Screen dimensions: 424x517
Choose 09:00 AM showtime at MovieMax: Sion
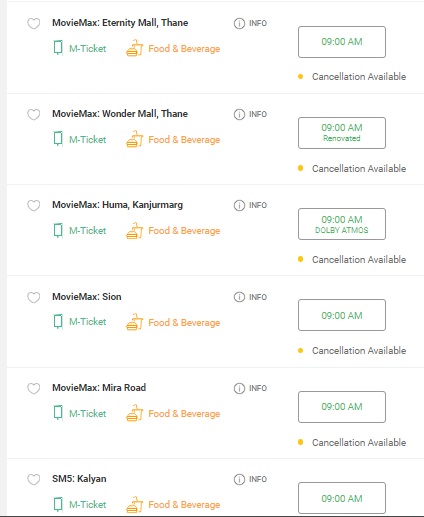(342, 315)
